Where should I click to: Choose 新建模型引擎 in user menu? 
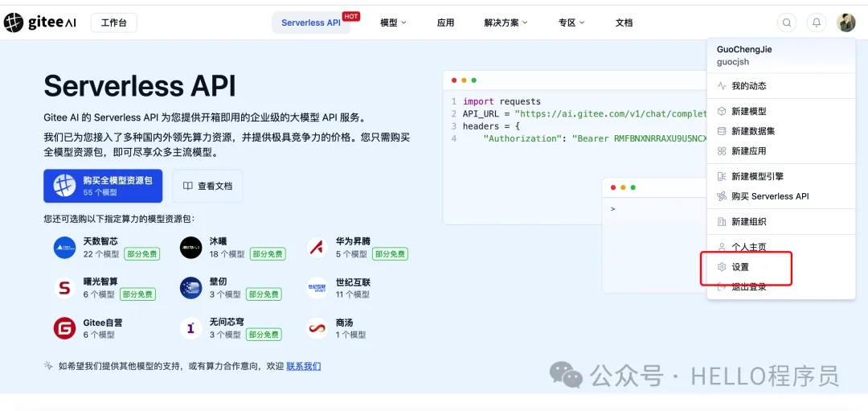pyautogui.click(x=781, y=177)
